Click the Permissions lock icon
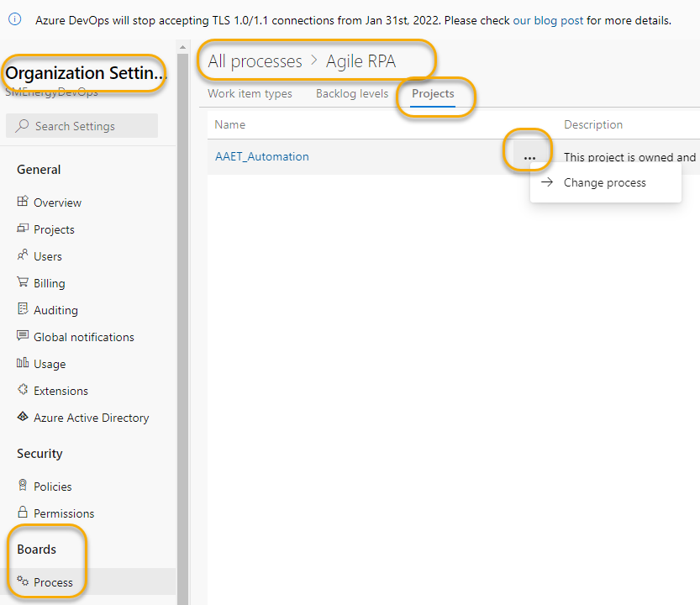 click(23, 512)
